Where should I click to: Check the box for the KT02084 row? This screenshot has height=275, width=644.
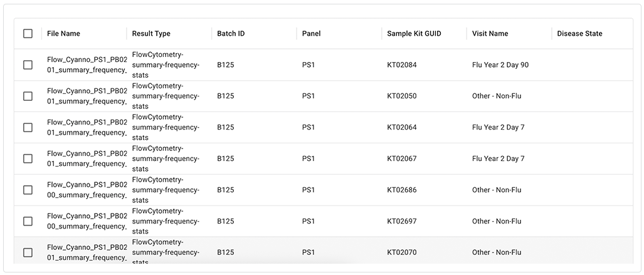(x=28, y=65)
